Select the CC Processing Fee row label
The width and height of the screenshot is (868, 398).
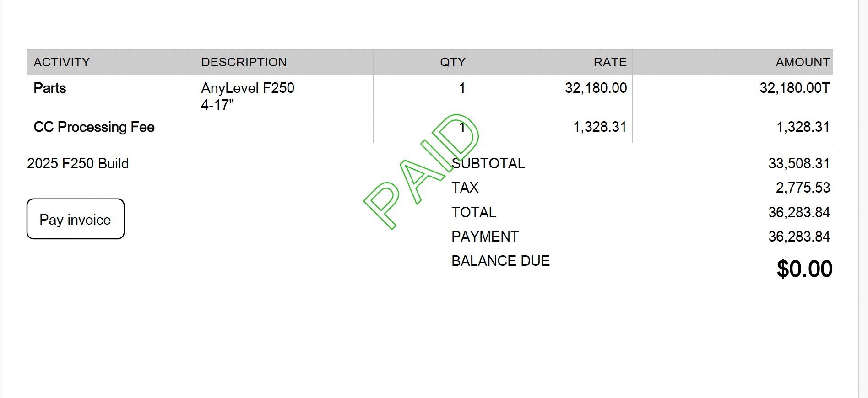point(94,127)
